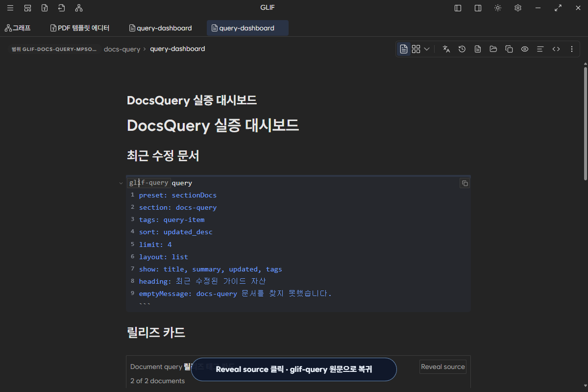The image size is (588, 392).
Task: Click the query-dashboard breadcrumb item
Action: 177,49
